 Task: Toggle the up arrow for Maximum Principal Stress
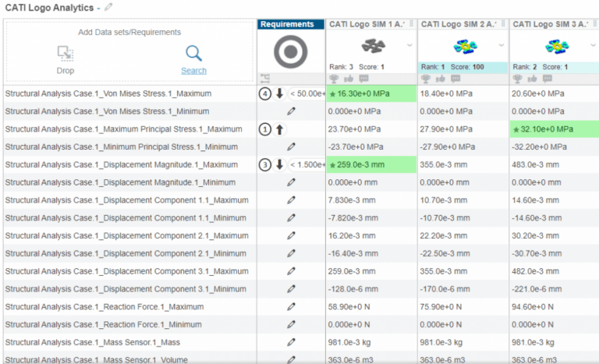279,129
